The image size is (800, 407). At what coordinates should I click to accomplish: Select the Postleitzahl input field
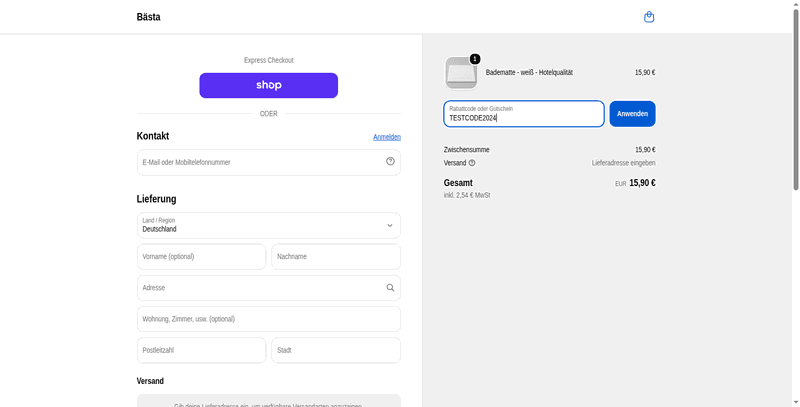202,350
